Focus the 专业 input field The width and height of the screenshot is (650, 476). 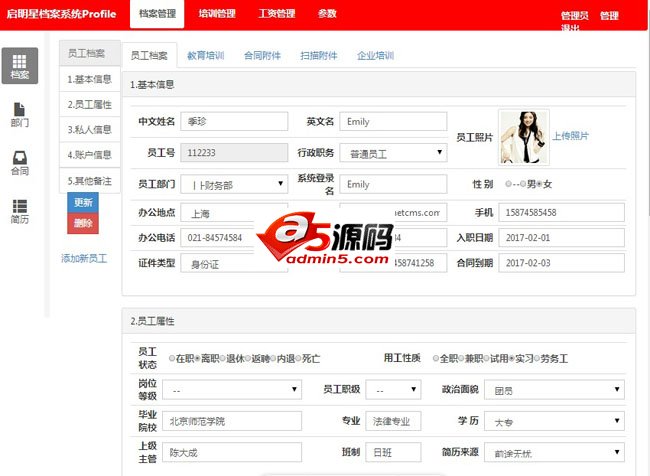pos(393,421)
